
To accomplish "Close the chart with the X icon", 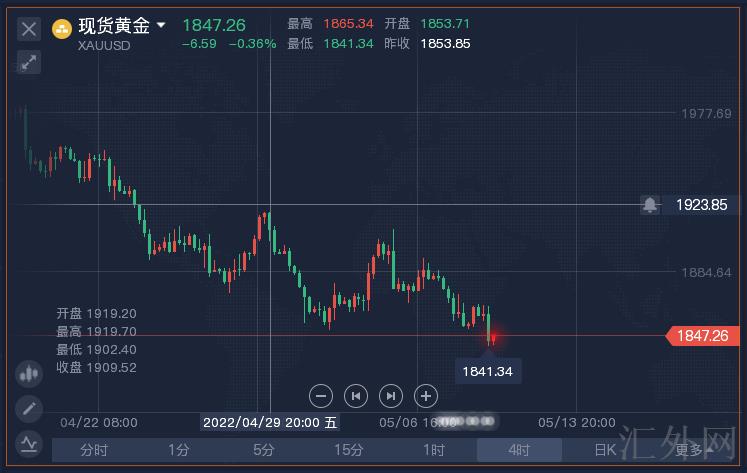I will coord(29,29).
